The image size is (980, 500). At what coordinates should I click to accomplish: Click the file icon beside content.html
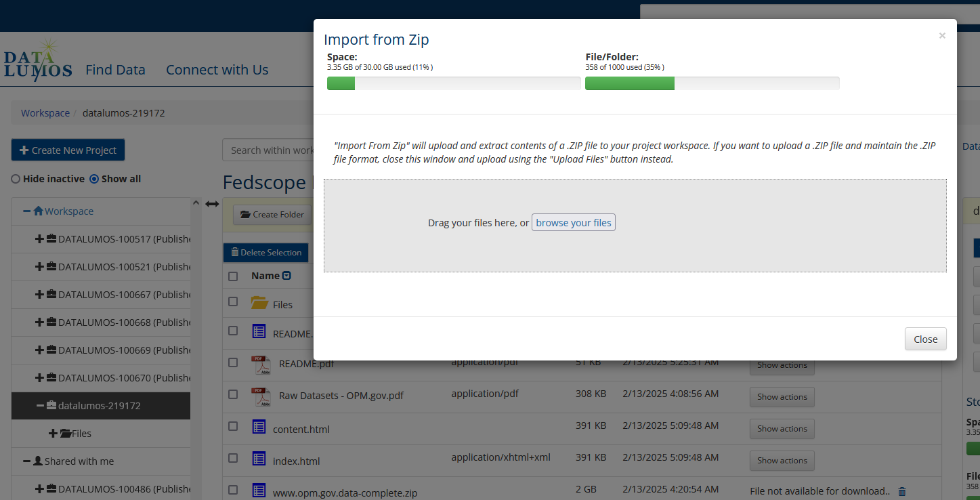coord(259,428)
